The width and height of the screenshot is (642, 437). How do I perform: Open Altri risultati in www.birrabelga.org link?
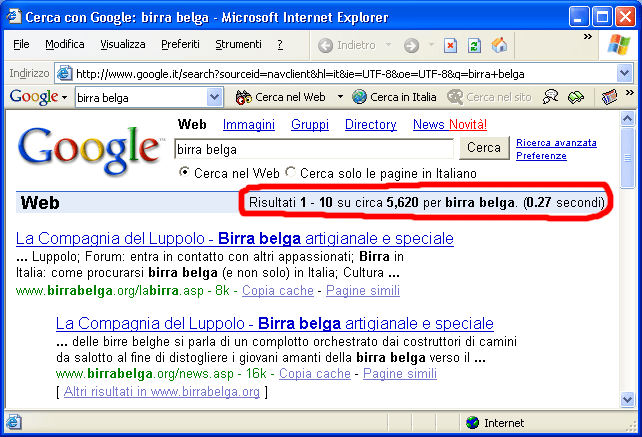pyautogui.click(x=162, y=392)
